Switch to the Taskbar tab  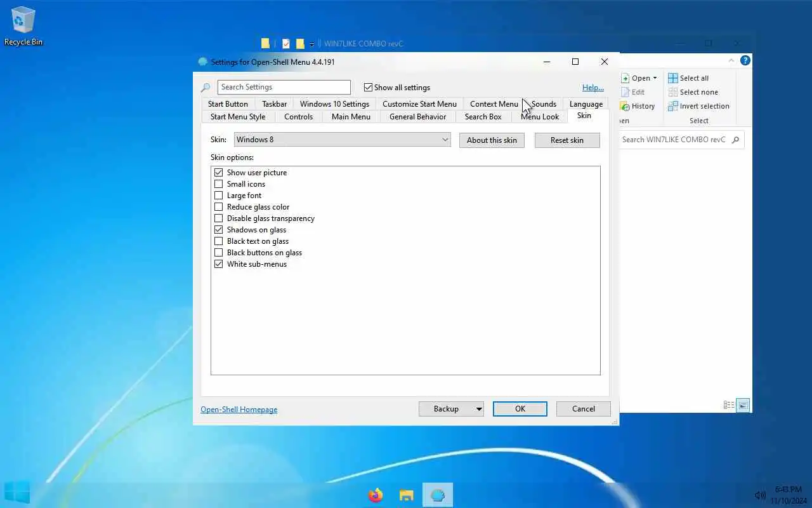(274, 104)
